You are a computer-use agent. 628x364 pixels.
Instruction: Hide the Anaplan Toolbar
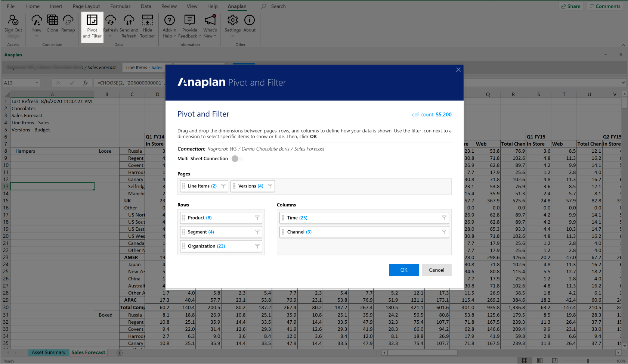click(x=148, y=26)
